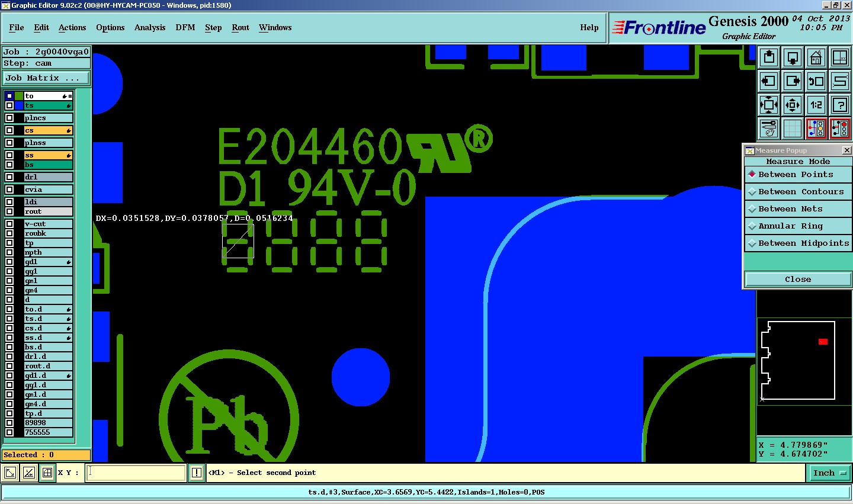Click the zoom out arrows icon

793,105
